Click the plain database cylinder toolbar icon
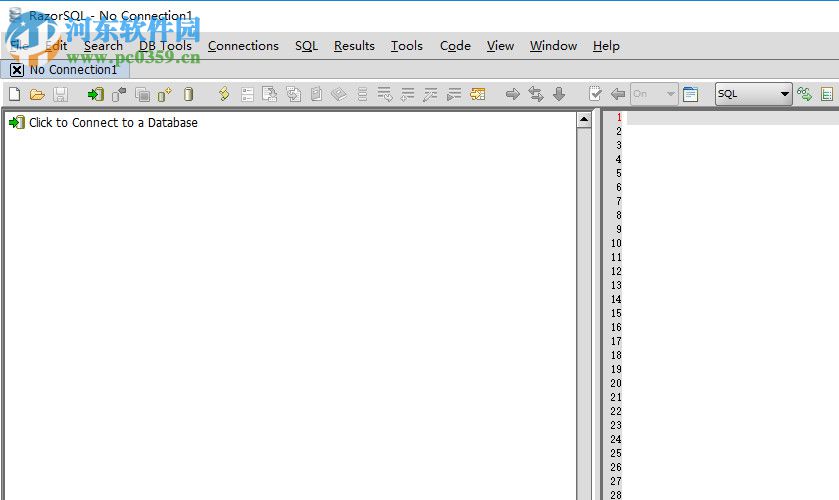Screen dimensions: 839x500 [188, 95]
